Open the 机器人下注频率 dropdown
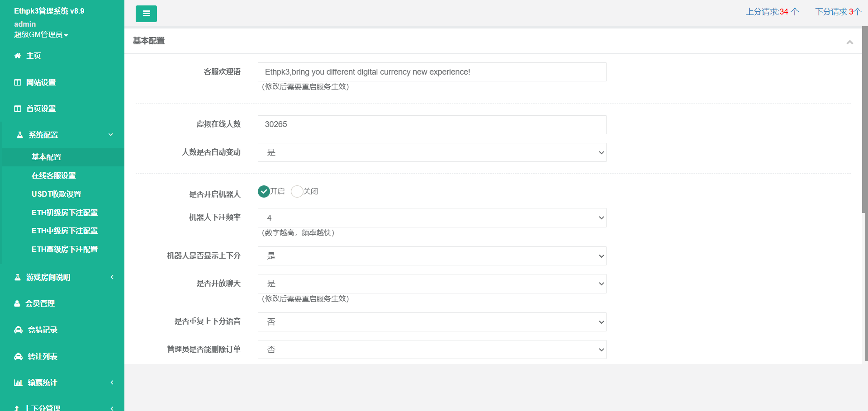This screenshot has width=868, height=411. [432, 218]
